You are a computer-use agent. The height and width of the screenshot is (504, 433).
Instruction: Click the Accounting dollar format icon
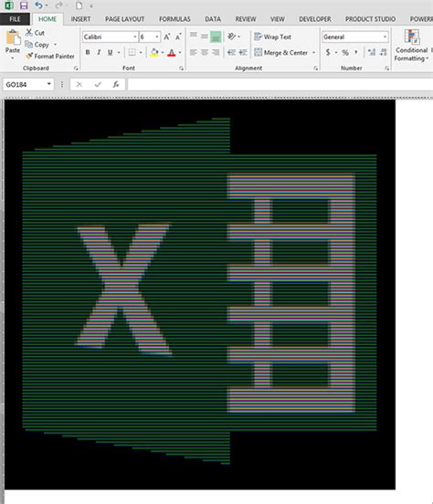[328, 52]
